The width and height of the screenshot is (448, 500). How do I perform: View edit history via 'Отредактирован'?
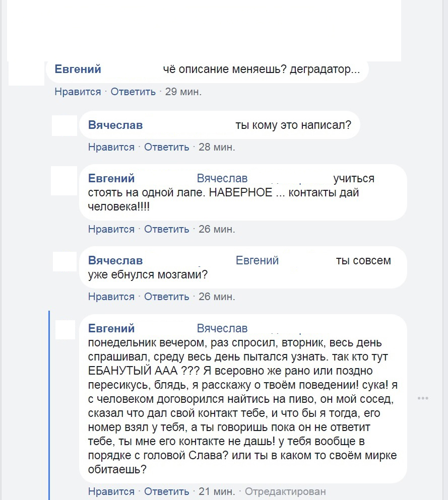tap(285, 491)
